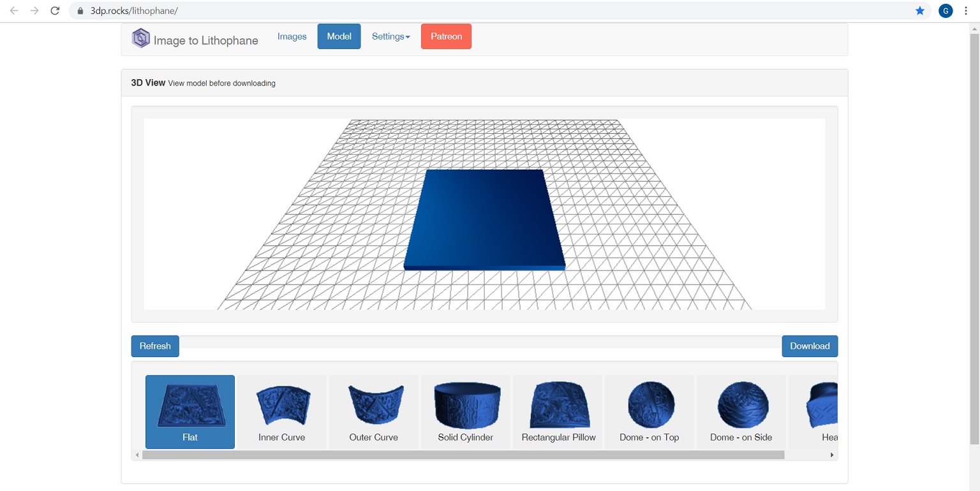Click the Refresh model button
Screen dimensions: 980x491
point(155,346)
